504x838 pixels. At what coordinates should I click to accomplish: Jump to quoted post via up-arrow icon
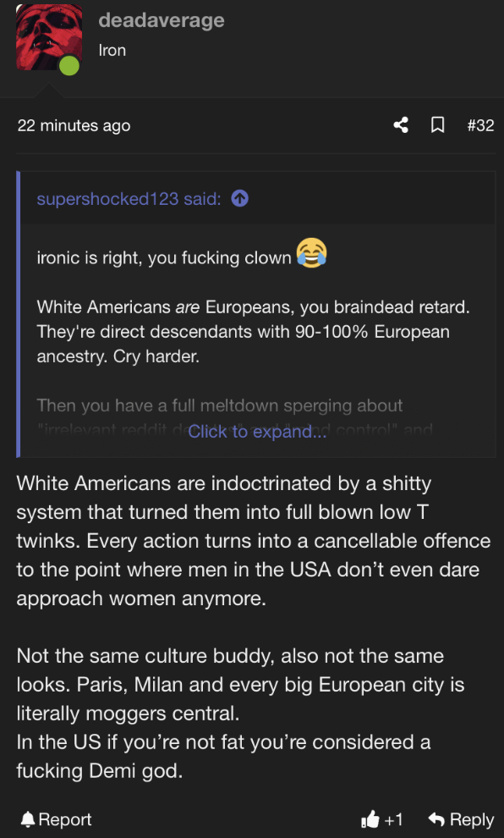click(239, 199)
